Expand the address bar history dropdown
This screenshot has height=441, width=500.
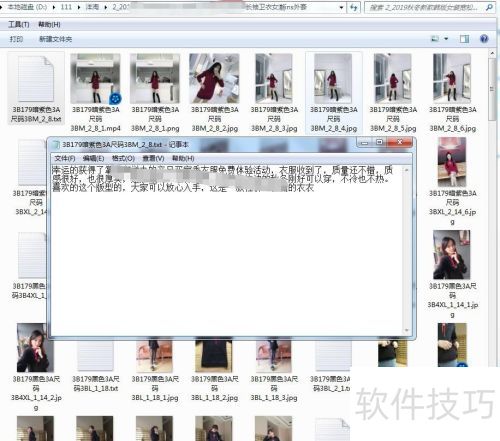[x=341, y=7]
